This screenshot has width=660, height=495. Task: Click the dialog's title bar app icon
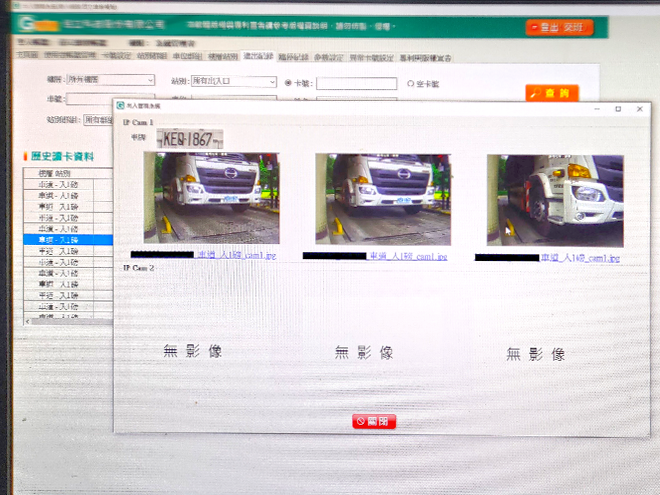[x=120, y=106]
